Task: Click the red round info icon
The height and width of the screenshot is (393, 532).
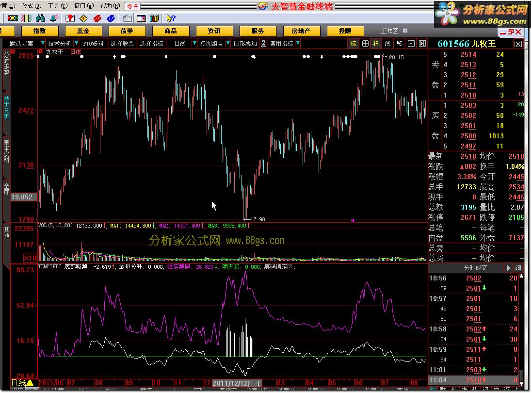Action: pos(97,18)
